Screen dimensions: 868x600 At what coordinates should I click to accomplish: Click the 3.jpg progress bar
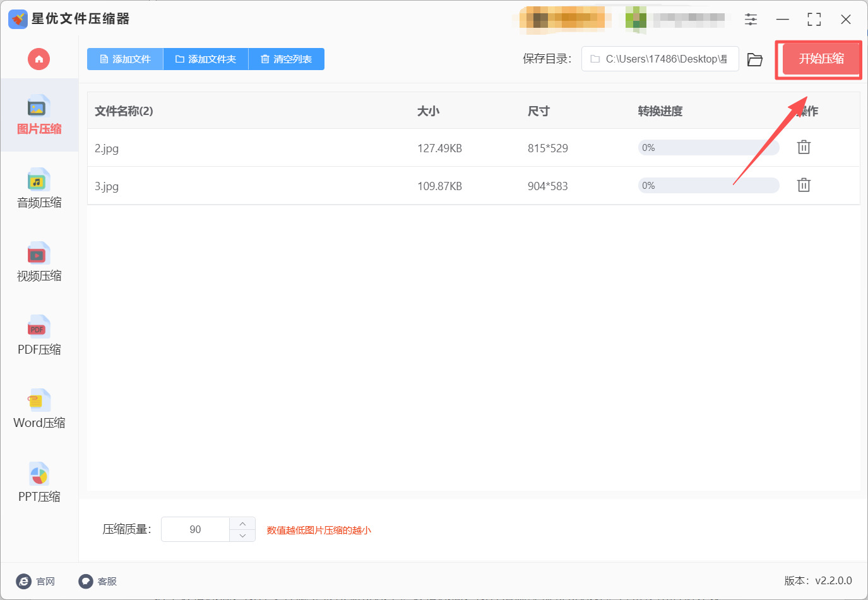[708, 186]
